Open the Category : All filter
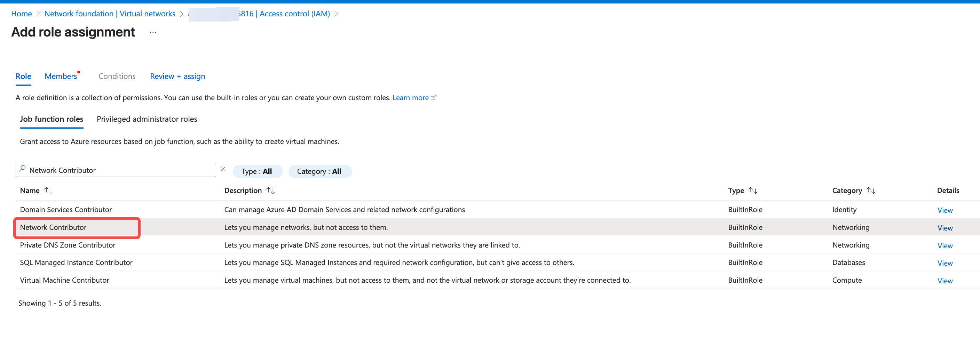 tap(319, 171)
